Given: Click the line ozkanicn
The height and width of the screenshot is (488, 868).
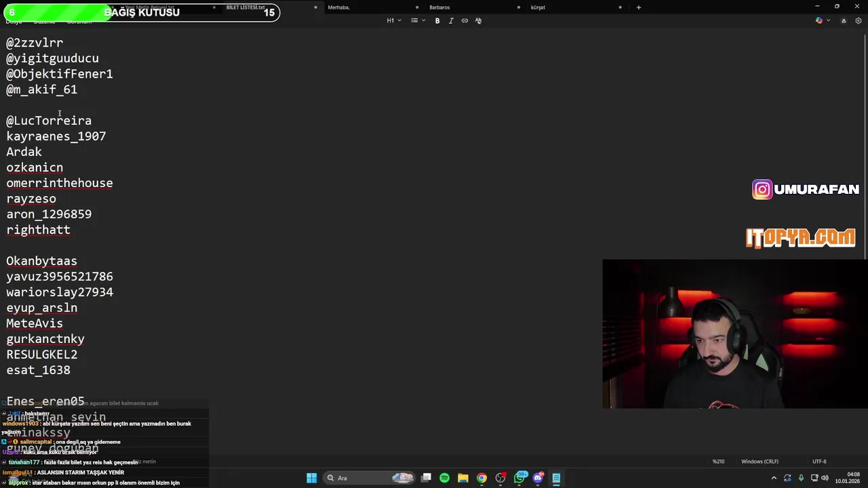Looking at the screenshot, I should pos(35,167).
